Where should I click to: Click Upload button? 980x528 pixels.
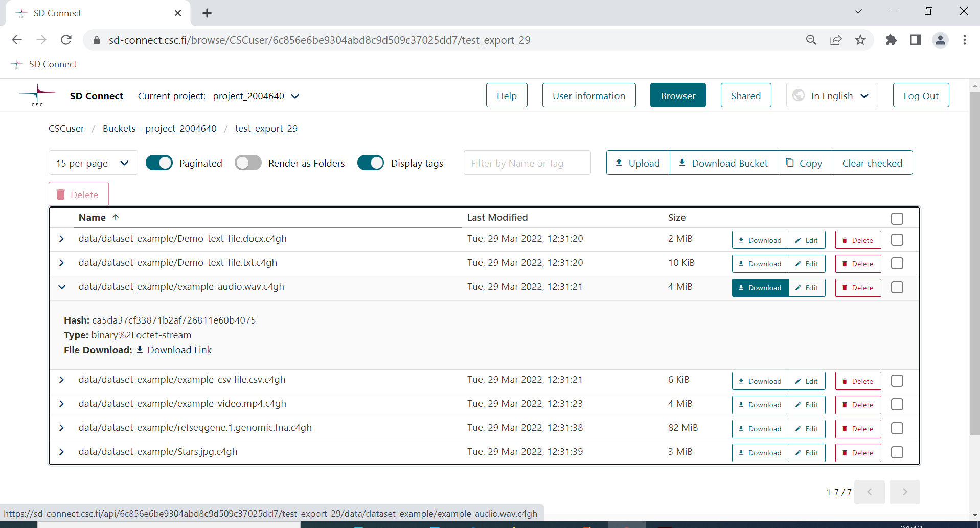pyautogui.click(x=638, y=163)
